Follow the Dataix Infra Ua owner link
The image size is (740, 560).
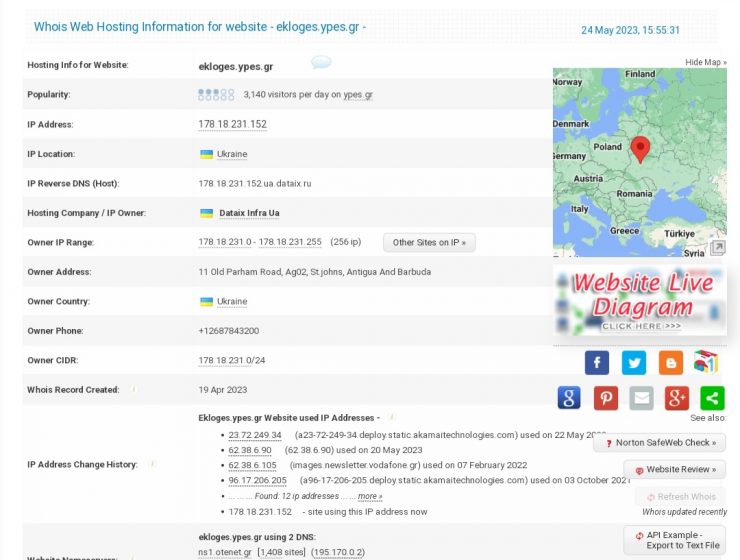point(249,213)
